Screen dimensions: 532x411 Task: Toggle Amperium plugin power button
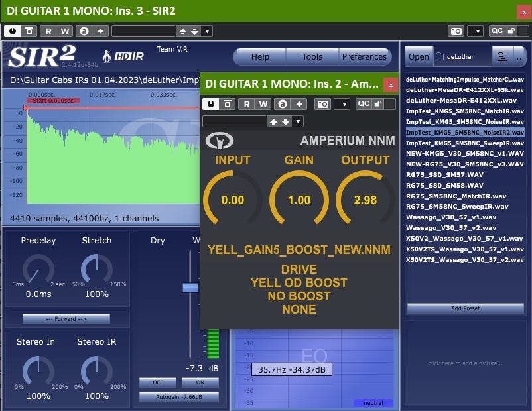[x=211, y=104]
